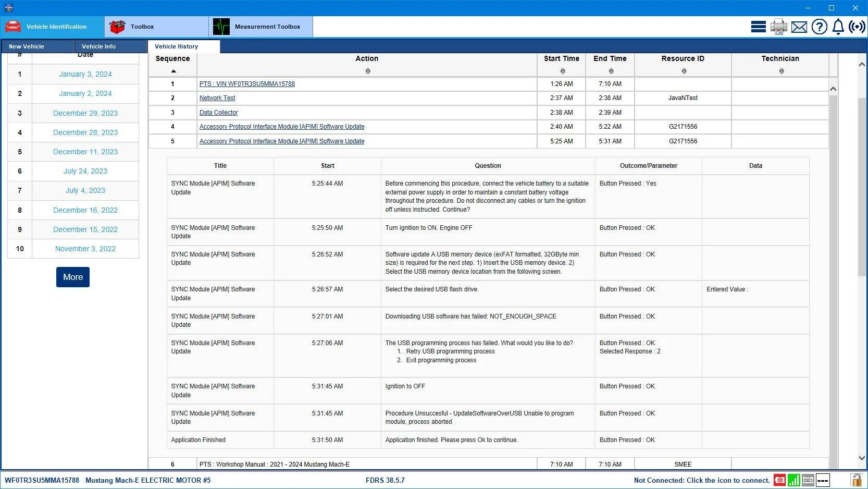Click Not Connected status message
The height and width of the screenshot is (489, 868).
tap(702, 480)
